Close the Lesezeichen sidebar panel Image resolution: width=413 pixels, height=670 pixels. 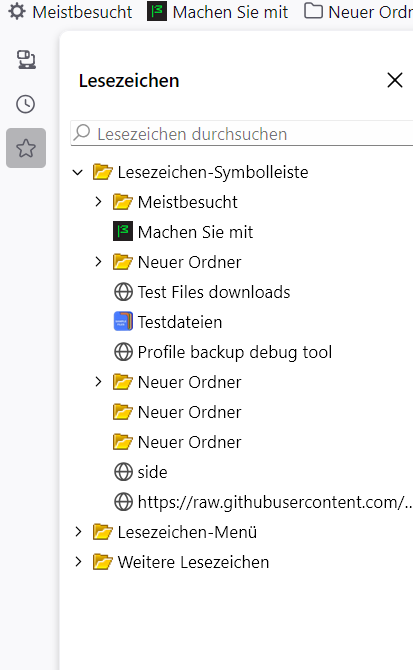tap(395, 80)
